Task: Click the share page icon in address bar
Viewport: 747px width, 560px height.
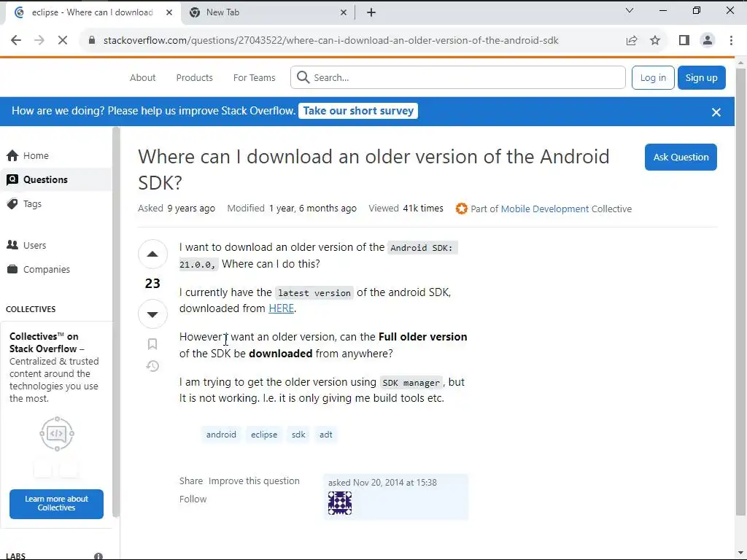Action: click(x=632, y=41)
